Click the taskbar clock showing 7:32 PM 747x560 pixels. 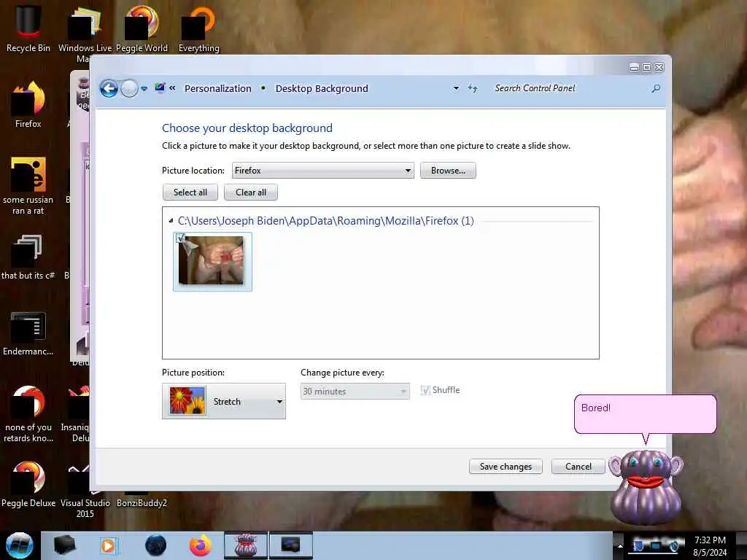[x=710, y=546]
